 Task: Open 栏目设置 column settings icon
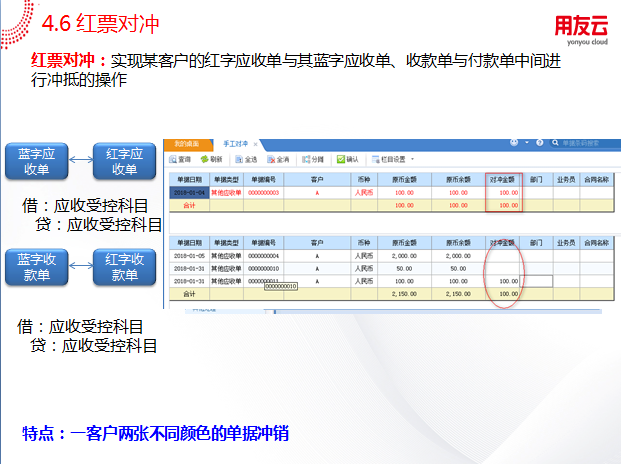point(375,160)
